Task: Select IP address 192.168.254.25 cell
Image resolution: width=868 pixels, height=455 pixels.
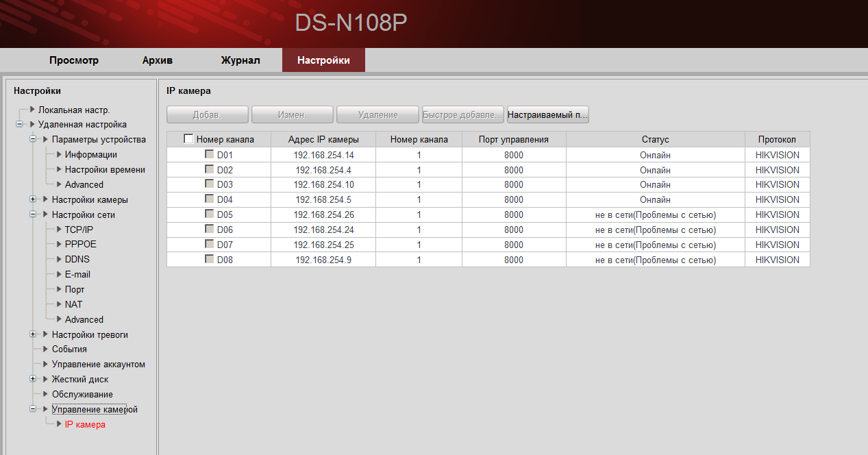Action: [323, 245]
